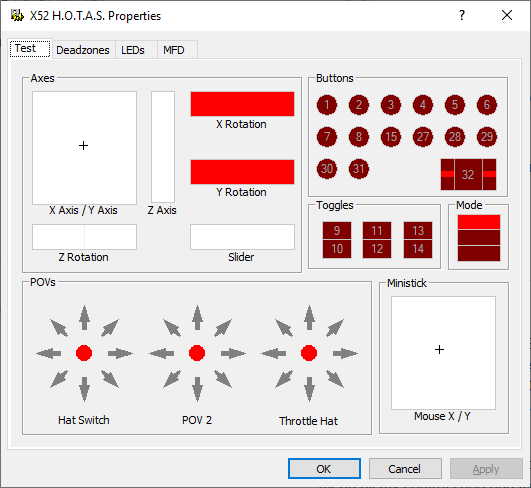
Task: Click button 2 indicator
Action: 359,105
